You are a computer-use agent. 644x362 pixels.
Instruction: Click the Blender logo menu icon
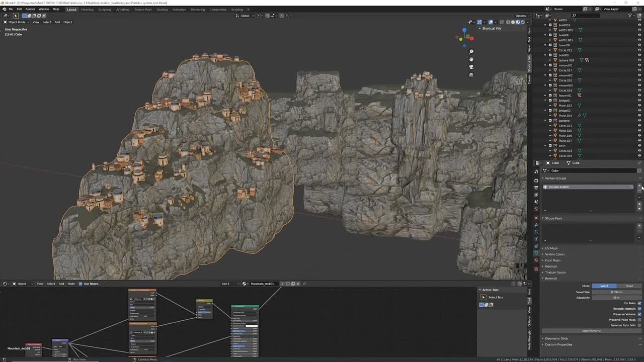[x=4, y=9]
